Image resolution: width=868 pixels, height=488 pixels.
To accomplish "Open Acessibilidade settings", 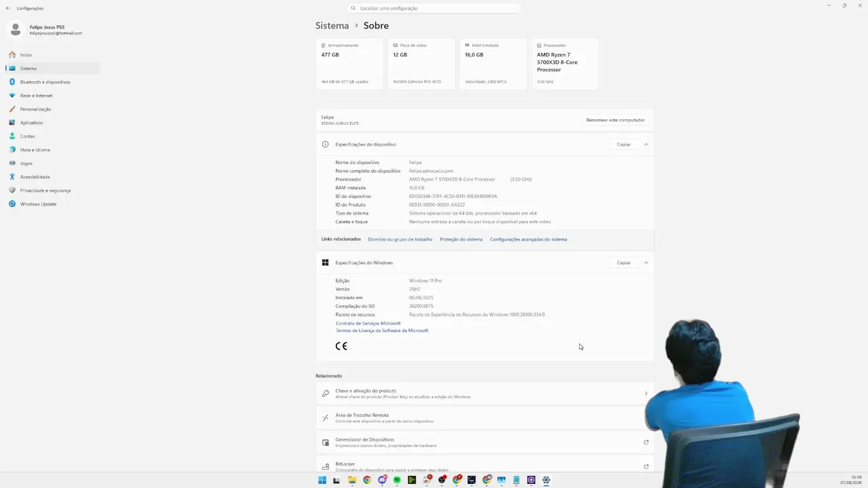I will pos(53,177).
